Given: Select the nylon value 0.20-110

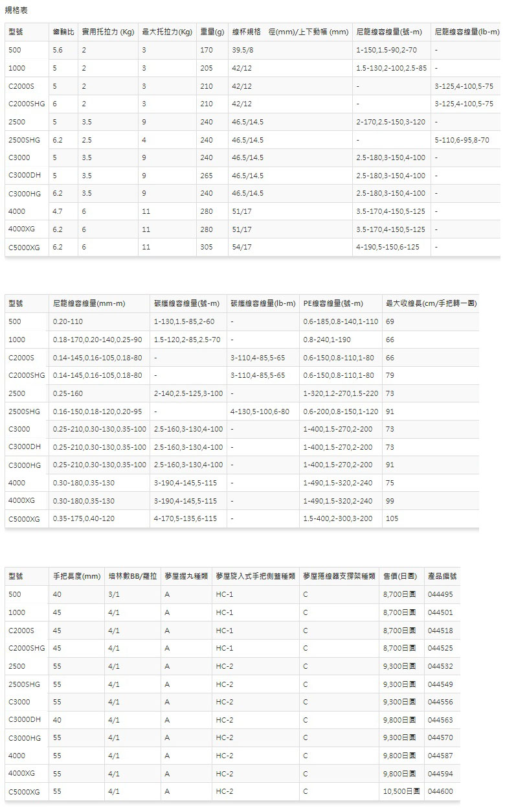Looking at the screenshot, I should [x=68, y=321].
